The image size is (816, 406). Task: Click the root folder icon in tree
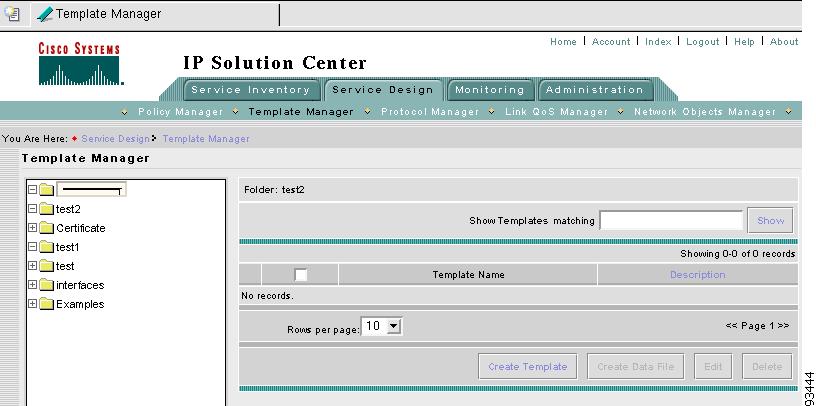tap(47, 190)
